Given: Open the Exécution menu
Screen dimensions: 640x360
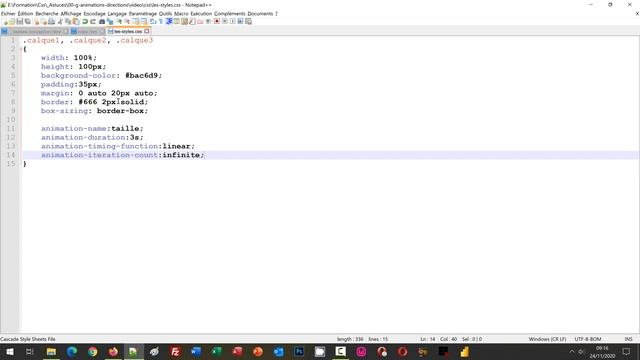Looking at the screenshot, I should click(201, 13).
